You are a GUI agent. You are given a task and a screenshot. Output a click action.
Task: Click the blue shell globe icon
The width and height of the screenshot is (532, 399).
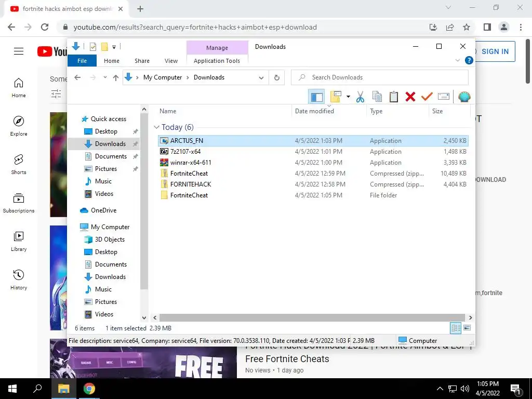click(464, 97)
